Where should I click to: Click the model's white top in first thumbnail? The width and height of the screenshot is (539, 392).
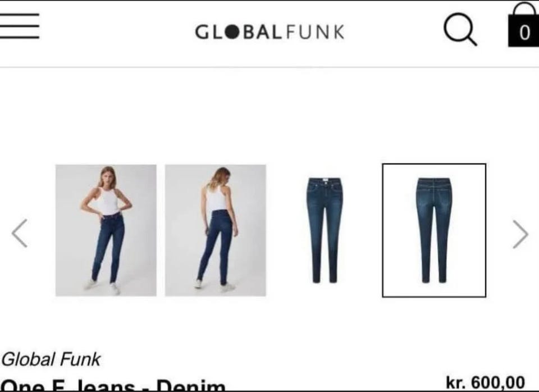pos(108,201)
